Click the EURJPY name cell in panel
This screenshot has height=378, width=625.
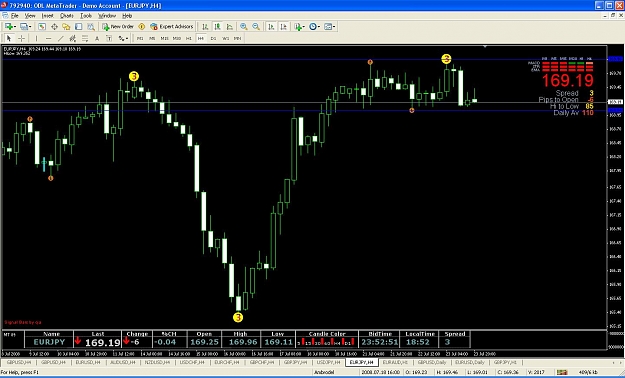[49, 342]
